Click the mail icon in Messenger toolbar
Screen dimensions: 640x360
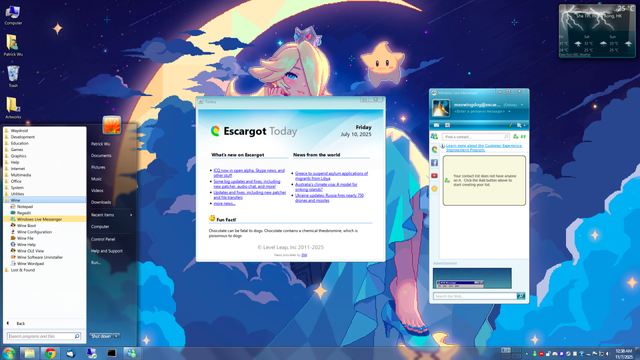[436, 125]
